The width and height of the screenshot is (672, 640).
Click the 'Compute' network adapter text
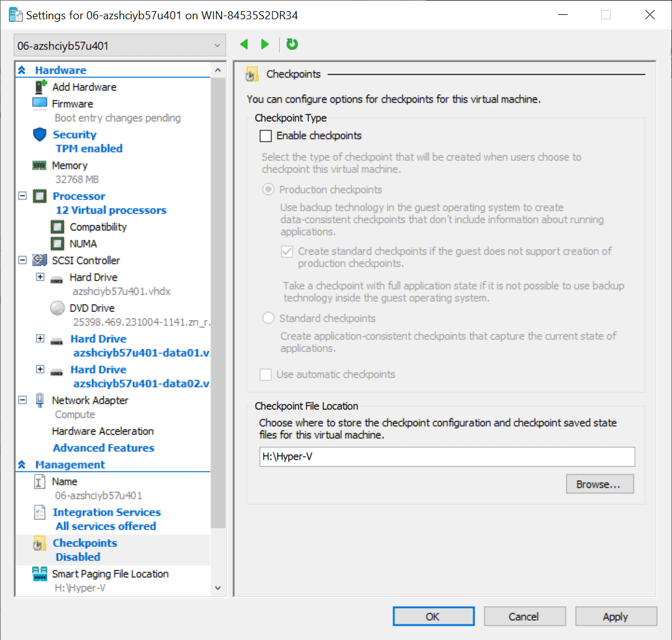(x=75, y=414)
